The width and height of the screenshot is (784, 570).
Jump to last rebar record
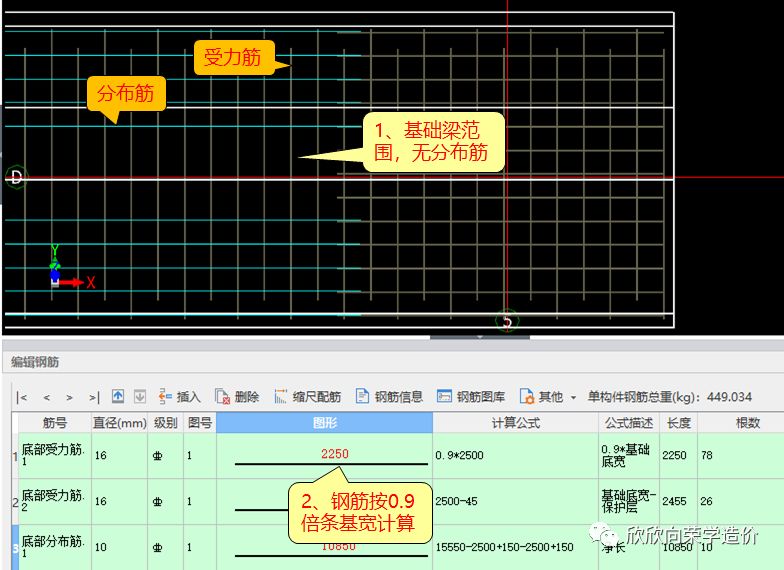point(94,398)
